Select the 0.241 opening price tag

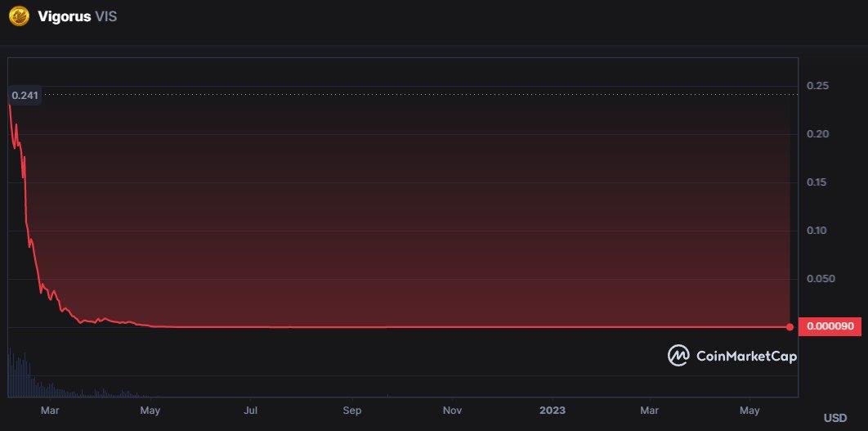[x=24, y=96]
